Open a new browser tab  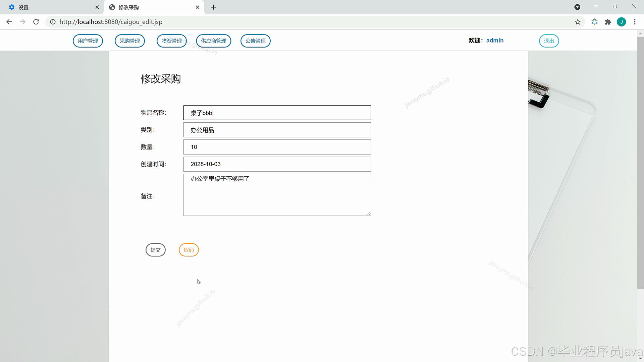(213, 7)
